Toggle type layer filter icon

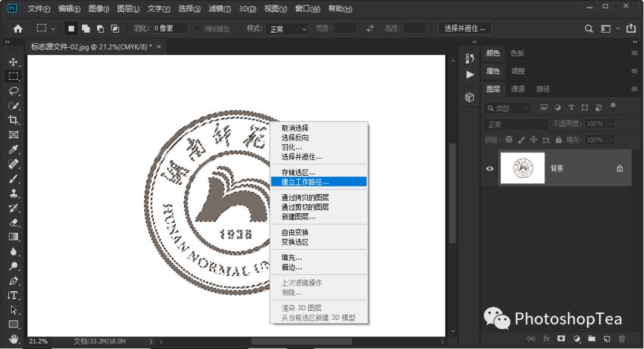(x=571, y=107)
